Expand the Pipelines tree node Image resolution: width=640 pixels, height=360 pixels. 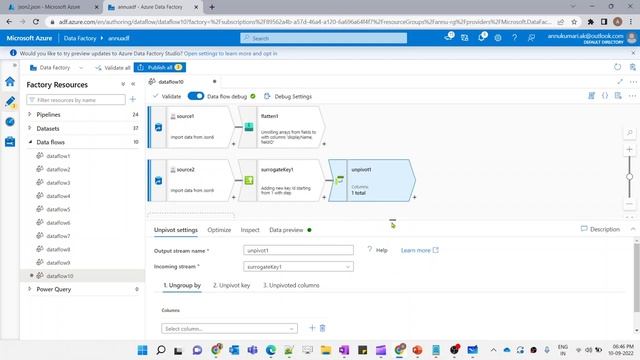29,114
